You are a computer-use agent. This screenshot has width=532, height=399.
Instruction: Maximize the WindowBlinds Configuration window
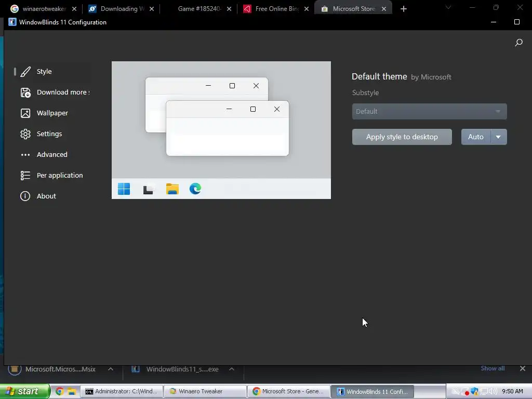517,22
